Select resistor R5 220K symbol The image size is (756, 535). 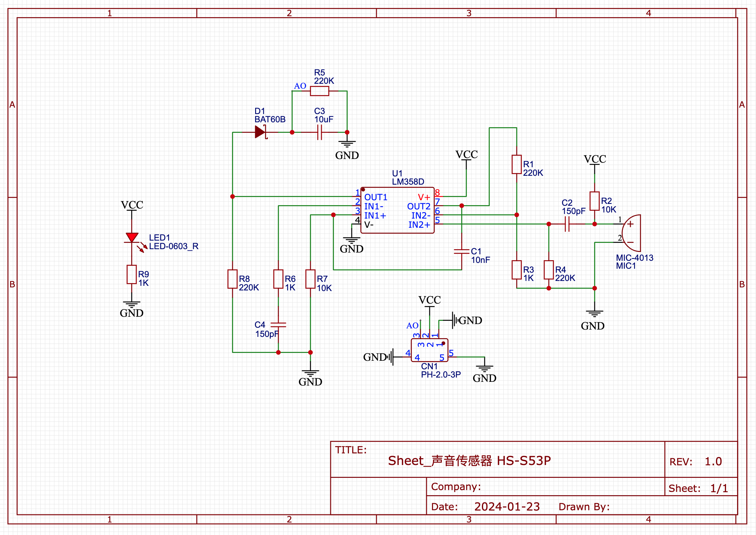pyautogui.click(x=319, y=91)
